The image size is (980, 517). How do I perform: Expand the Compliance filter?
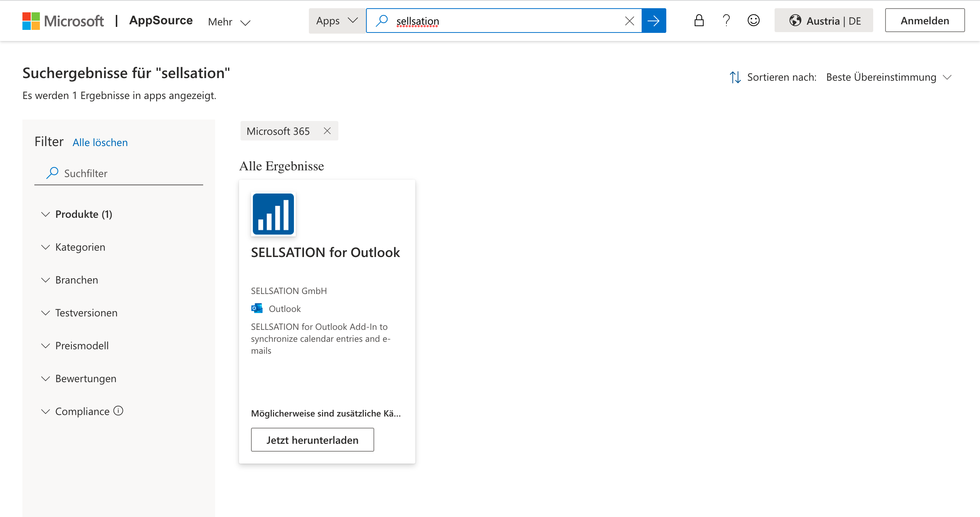click(x=75, y=411)
